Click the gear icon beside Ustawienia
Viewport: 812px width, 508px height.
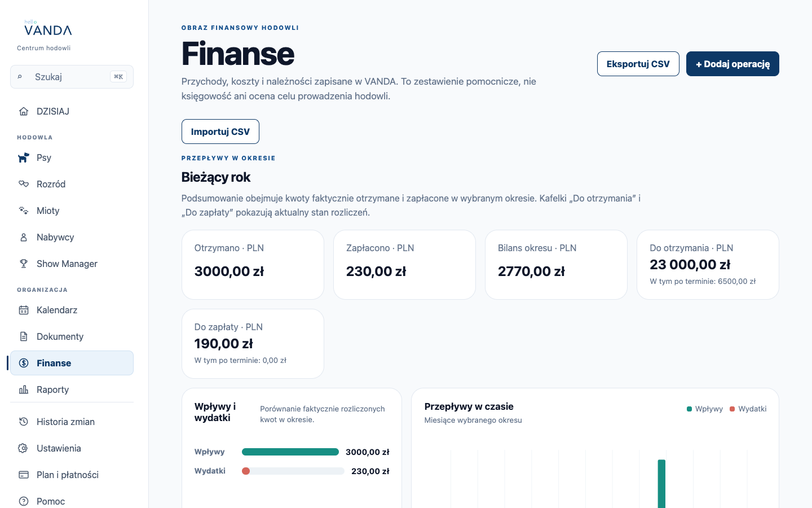pos(24,448)
